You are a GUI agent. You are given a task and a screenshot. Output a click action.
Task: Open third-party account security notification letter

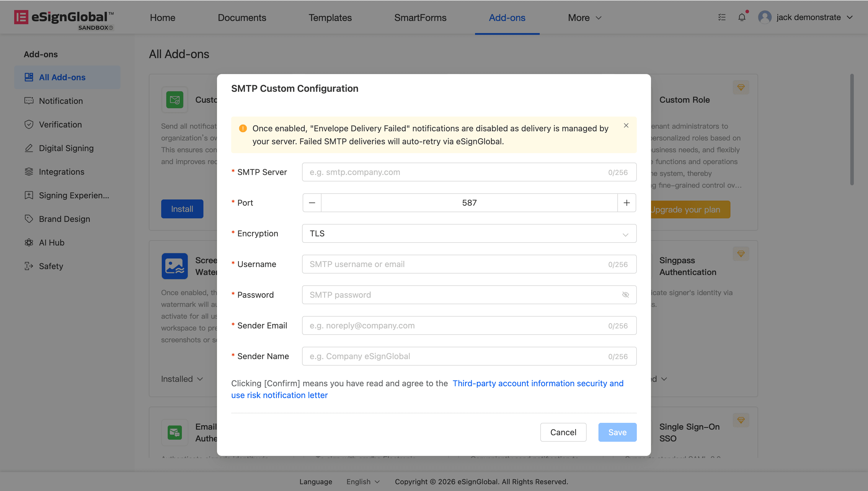point(427,389)
